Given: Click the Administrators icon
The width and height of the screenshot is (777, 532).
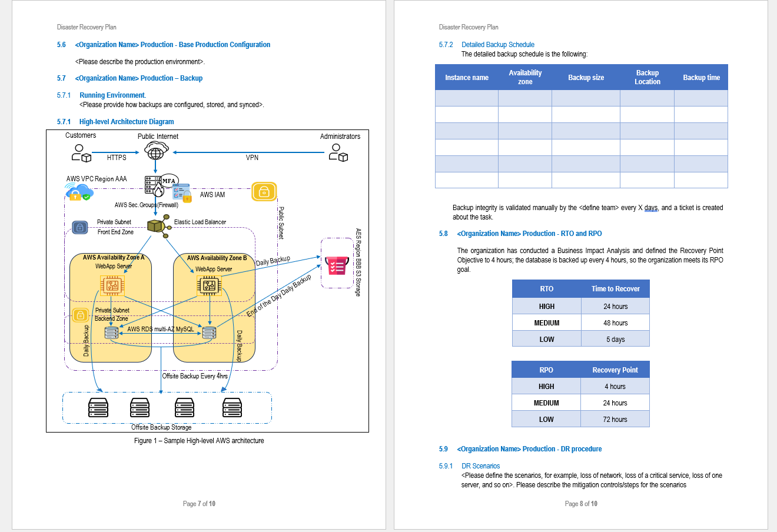Looking at the screenshot, I should click(x=340, y=154).
